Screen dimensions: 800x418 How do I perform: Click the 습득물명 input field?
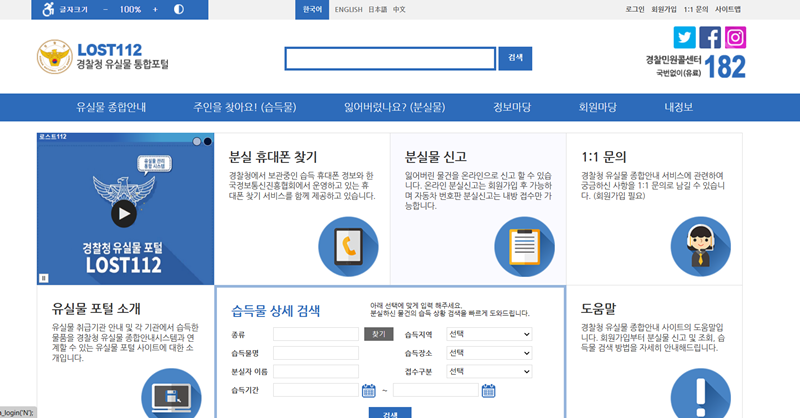[316, 353]
